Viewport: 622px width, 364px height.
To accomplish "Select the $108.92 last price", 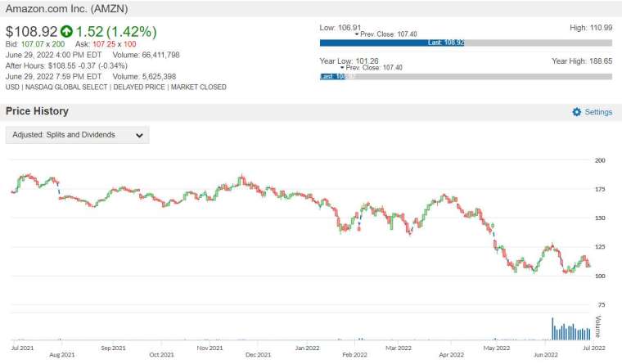I will point(31,31).
